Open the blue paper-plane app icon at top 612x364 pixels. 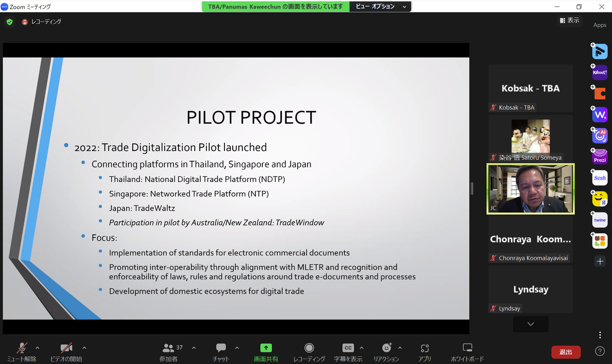(600, 51)
